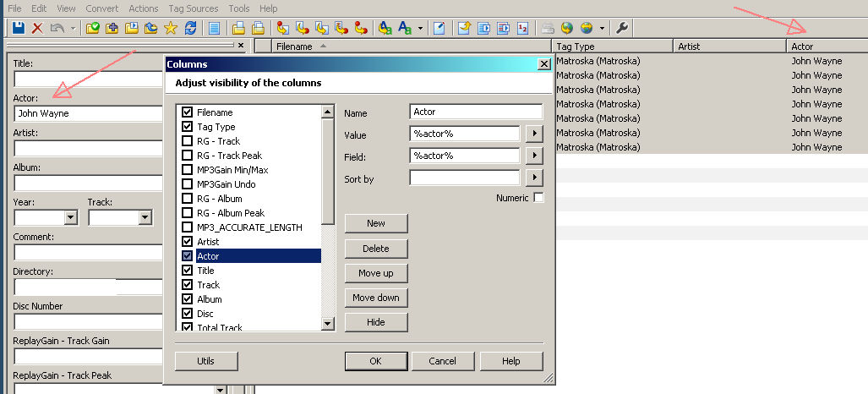Enable the MP3Gain Min/Max column checkbox
The width and height of the screenshot is (868, 394).
187,170
